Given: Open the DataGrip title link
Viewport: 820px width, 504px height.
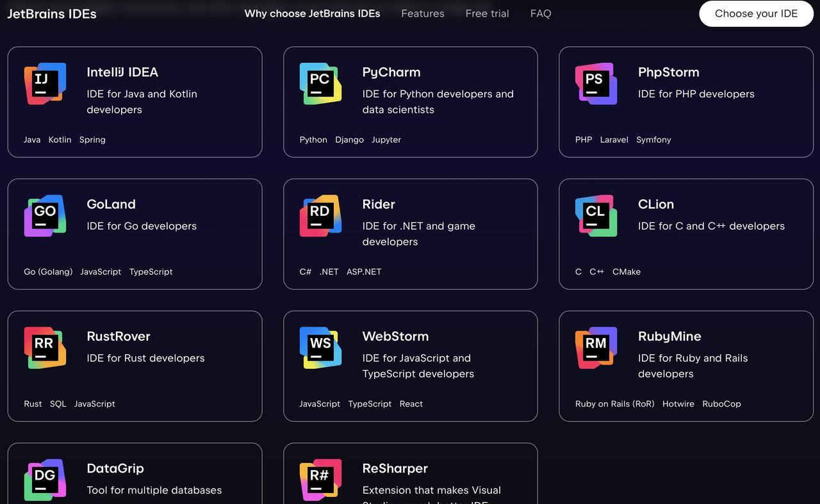Looking at the screenshot, I should [115, 468].
